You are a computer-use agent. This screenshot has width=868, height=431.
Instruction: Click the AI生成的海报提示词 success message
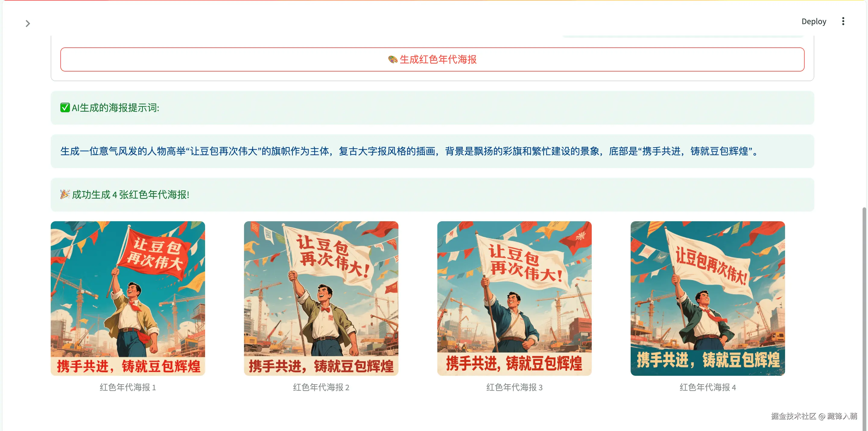click(x=432, y=107)
